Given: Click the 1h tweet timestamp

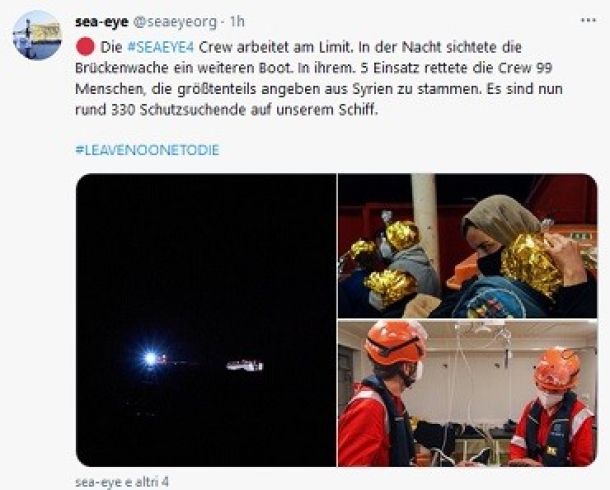Looking at the screenshot, I should 237,22.
